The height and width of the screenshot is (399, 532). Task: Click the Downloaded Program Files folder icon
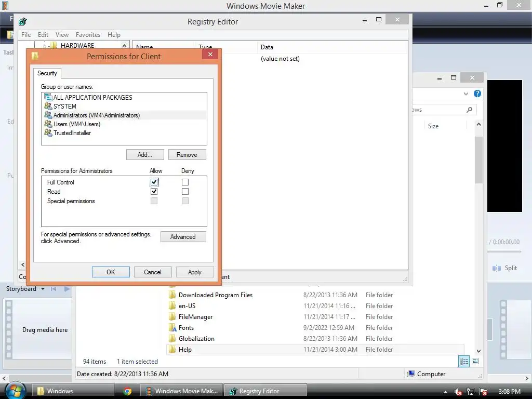coord(172,295)
